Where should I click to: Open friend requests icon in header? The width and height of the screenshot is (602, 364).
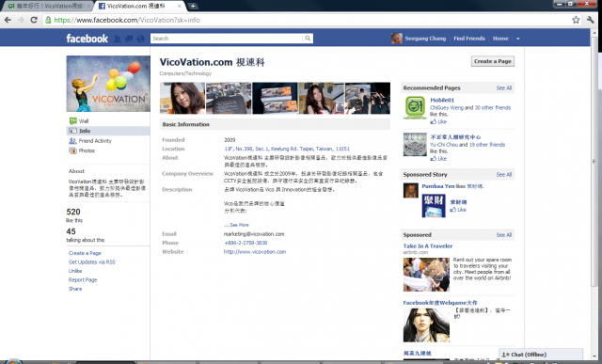[x=118, y=39]
